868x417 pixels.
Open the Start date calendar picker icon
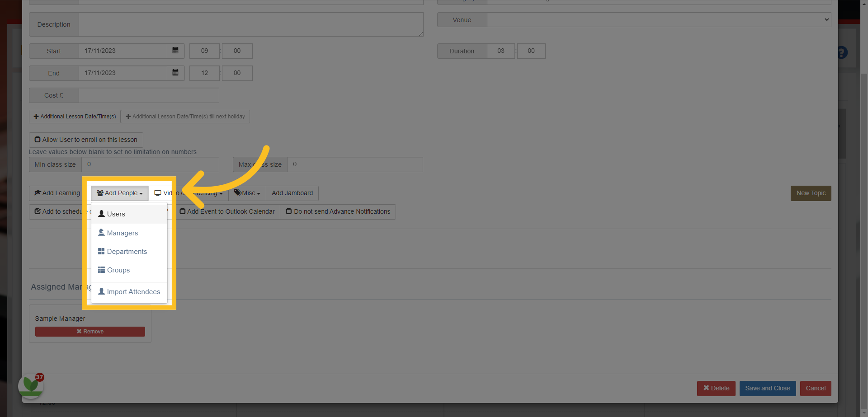coord(175,51)
